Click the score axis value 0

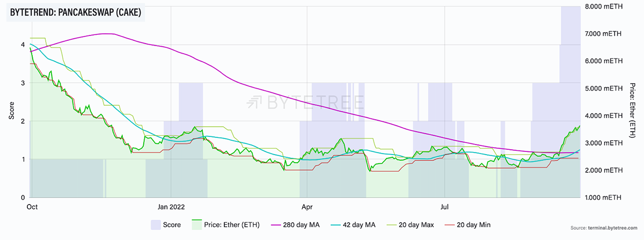coord(23,198)
